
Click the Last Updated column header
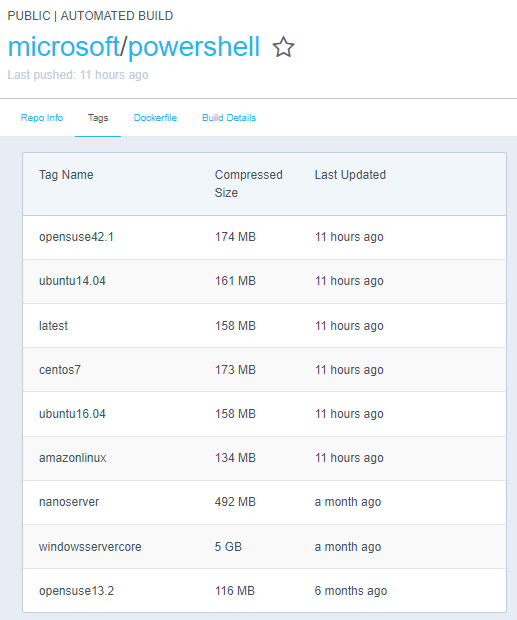click(x=350, y=175)
